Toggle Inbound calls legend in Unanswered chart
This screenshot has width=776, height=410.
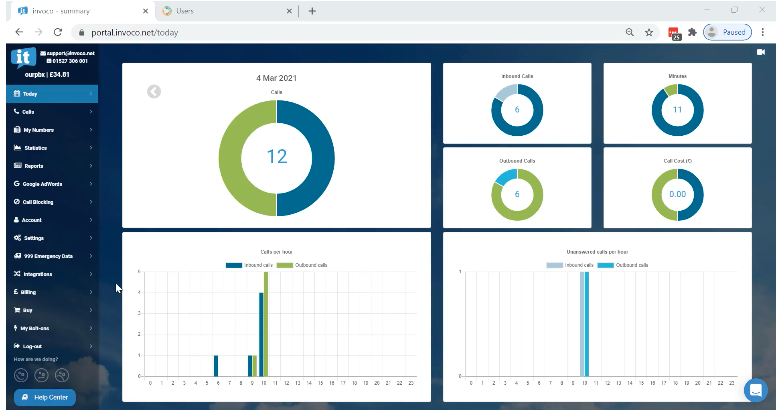pos(570,265)
